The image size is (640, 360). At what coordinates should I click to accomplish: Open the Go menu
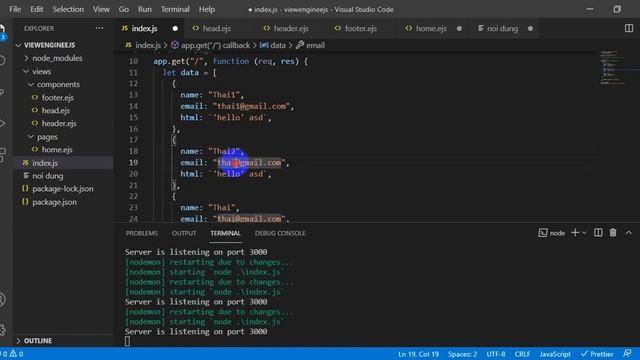click(x=124, y=9)
